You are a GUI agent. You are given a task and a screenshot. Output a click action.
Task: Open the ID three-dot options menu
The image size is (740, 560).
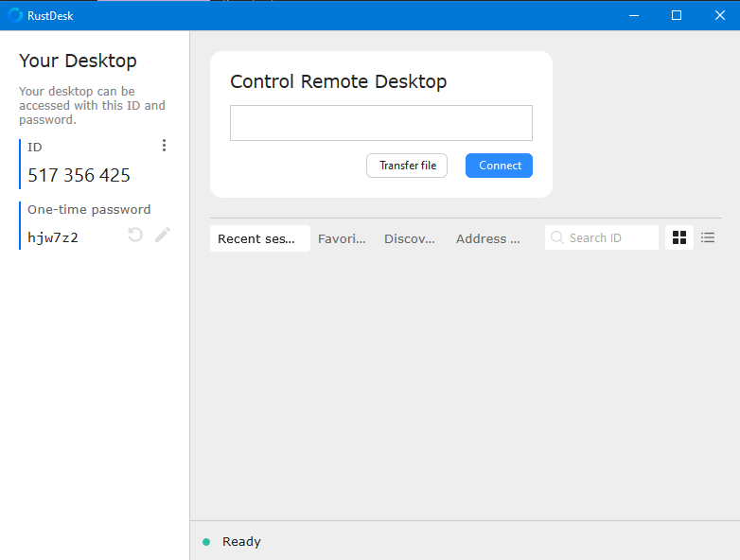point(164,146)
